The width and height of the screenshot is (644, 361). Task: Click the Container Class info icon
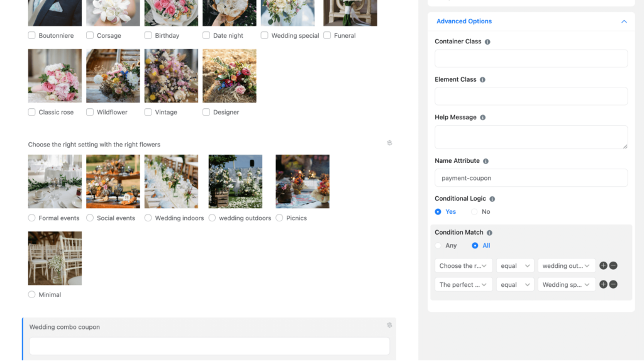coord(487,42)
